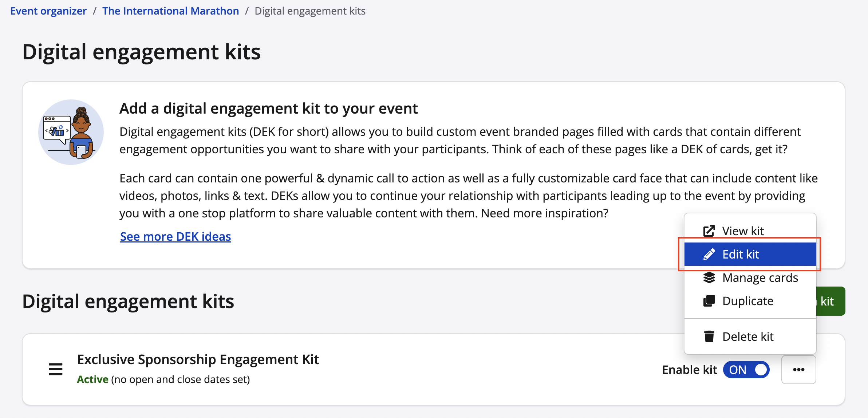Click the Enable kit label text

[689, 370]
